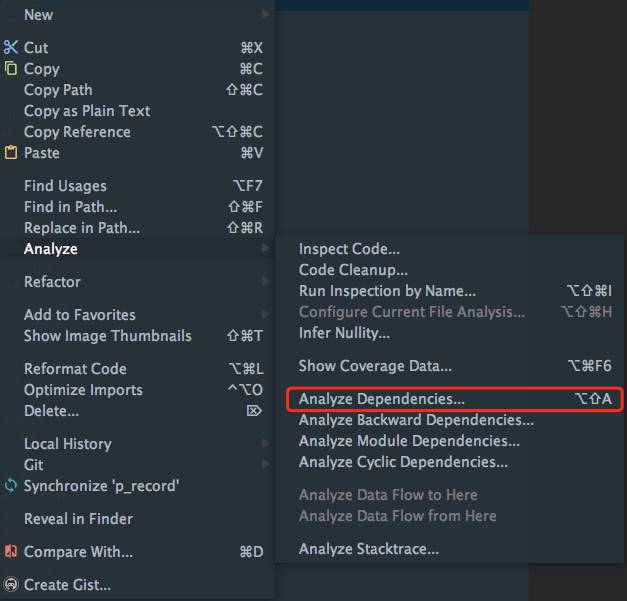The width and height of the screenshot is (627, 601).
Task: Open the Git submenu
Action: point(34,465)
